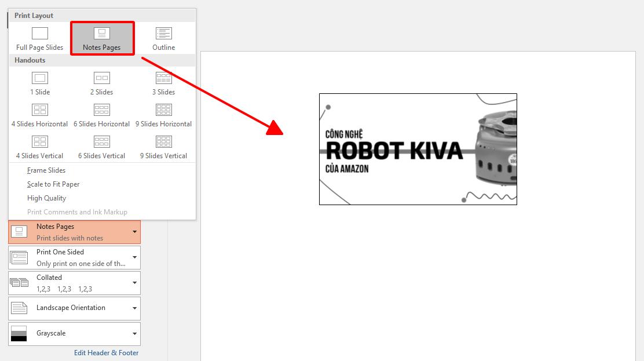This screenshot has width=644, height=361.
Task: Toggle the High Quality print option
Action: pyautogui.click(x=46, y=198)
